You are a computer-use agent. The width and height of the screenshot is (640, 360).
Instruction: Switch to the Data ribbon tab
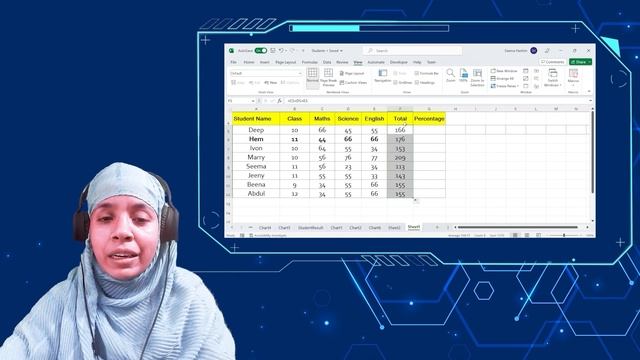327,62
